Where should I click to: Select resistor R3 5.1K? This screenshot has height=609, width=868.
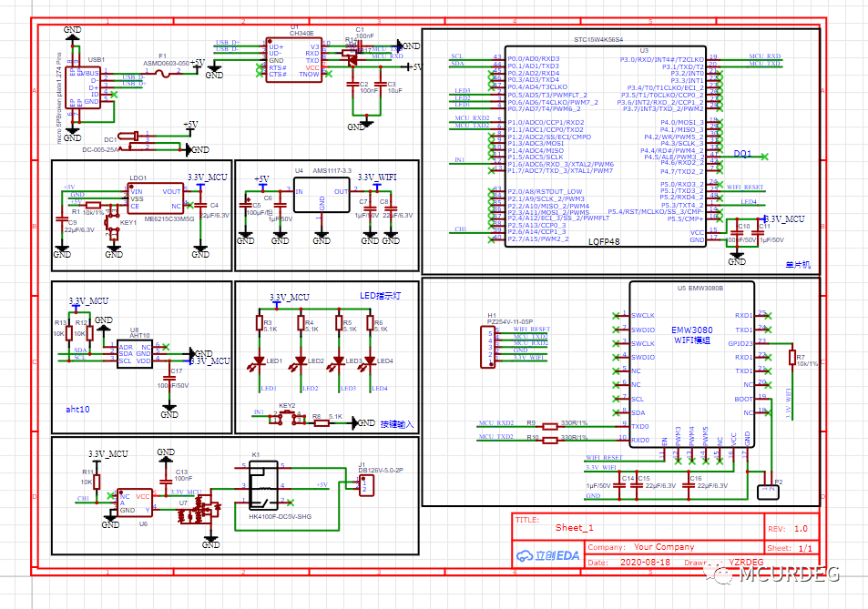[259, 323]
